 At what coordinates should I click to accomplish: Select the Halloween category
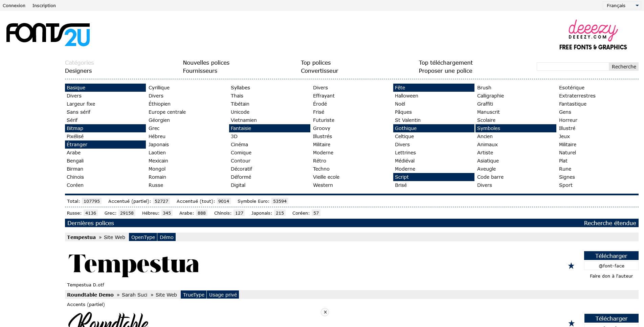(x=406, y=96)
